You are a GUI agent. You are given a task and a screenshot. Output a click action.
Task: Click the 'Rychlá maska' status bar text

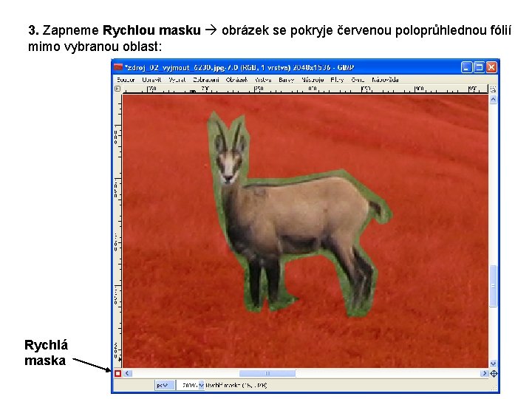coord(236,386)
